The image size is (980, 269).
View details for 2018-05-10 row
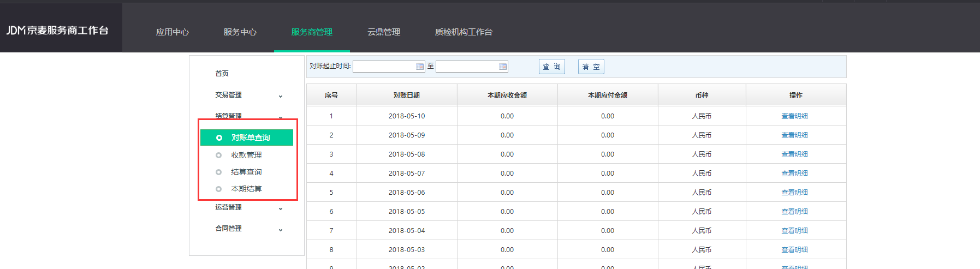pyautogui.click(x=795, y=116)
